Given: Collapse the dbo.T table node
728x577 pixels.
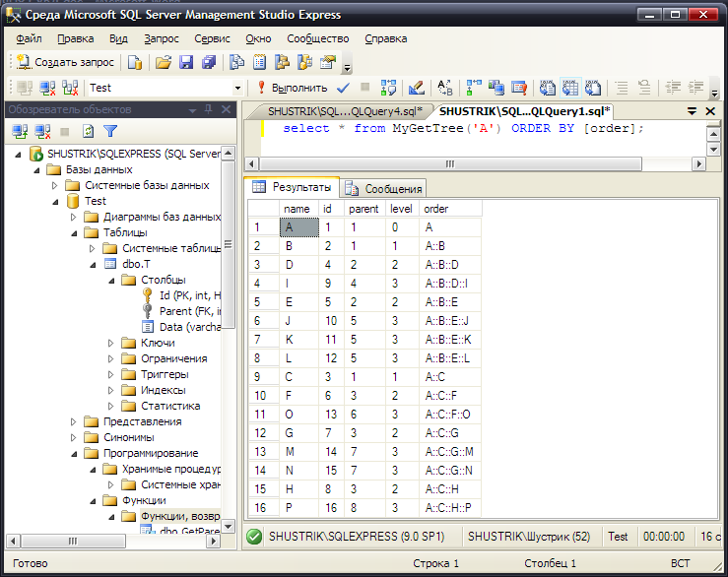Looking at the screenshot, I should click(93, 265).
